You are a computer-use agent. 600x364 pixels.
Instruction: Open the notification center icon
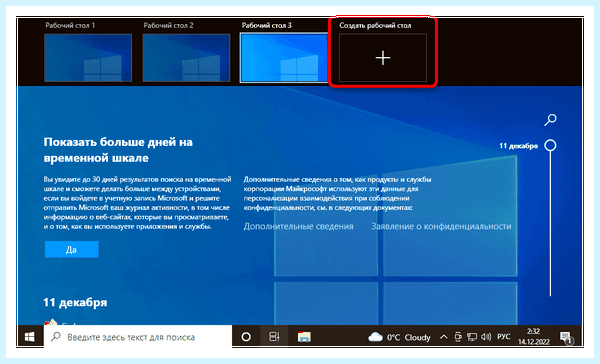[566, 337]
